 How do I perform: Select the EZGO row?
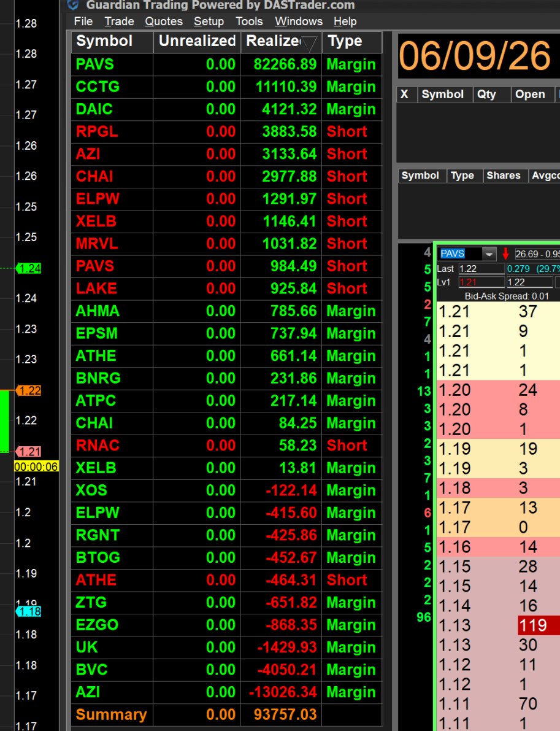pyautogui.click(x=226, y=625)
